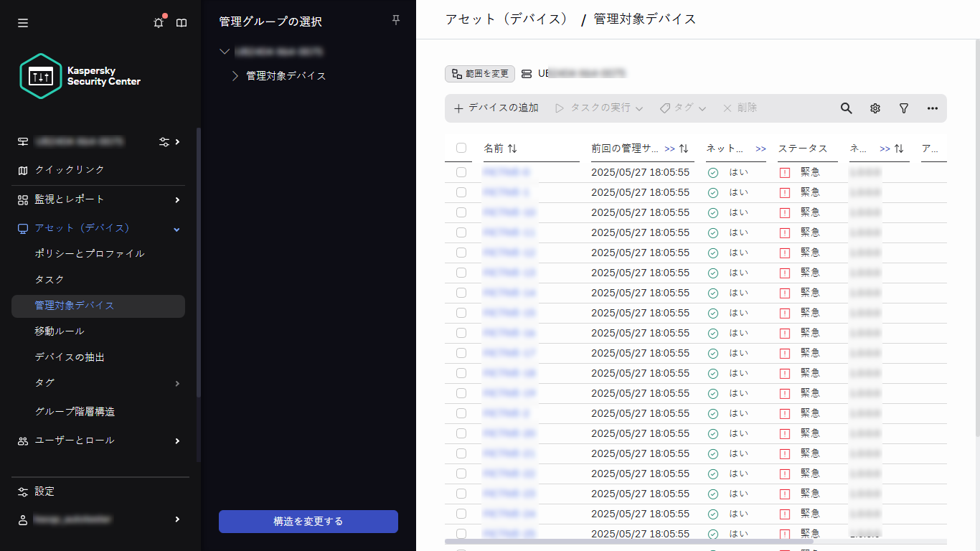The height and width of the screenshot is (551, 980).
Task: Open device search with the magnifier icon
Action: pyautogui.click(x=846, y=108)
